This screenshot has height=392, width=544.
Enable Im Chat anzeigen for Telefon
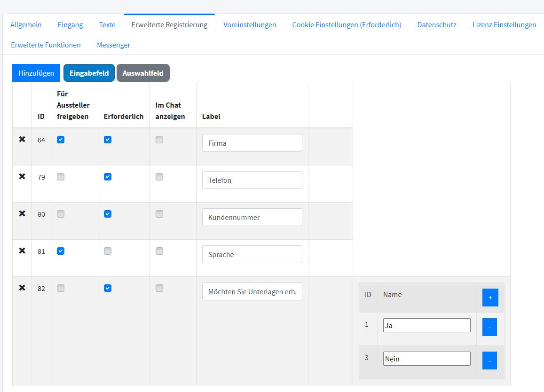tap(159, 177)
